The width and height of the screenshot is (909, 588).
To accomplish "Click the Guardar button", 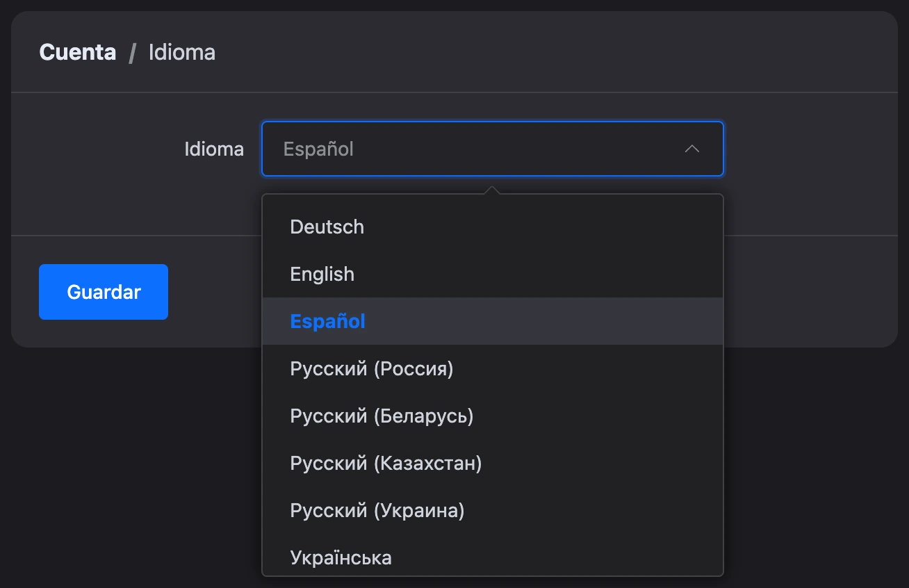I will coord(104,292).
